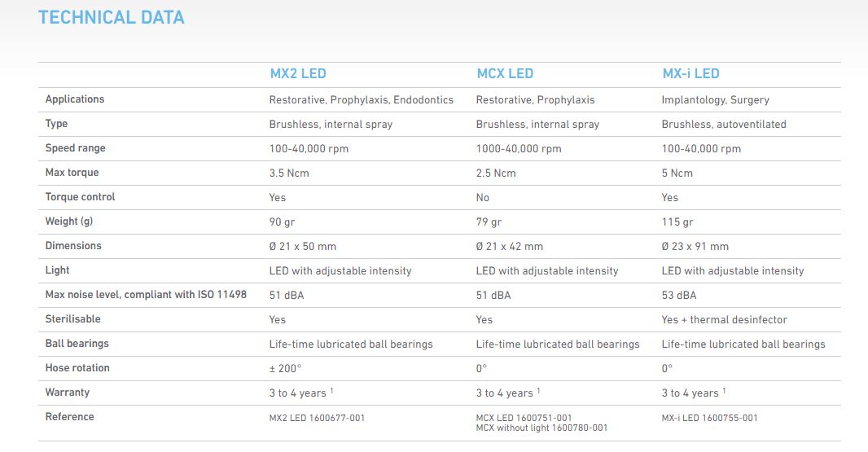Click MCX LED warranty footnote superscript 1

click(x=538, y=391)
